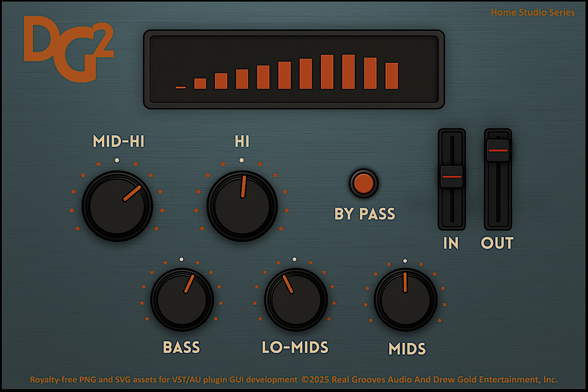Click the BASS label
588x392 pixels.
(182, 348)
